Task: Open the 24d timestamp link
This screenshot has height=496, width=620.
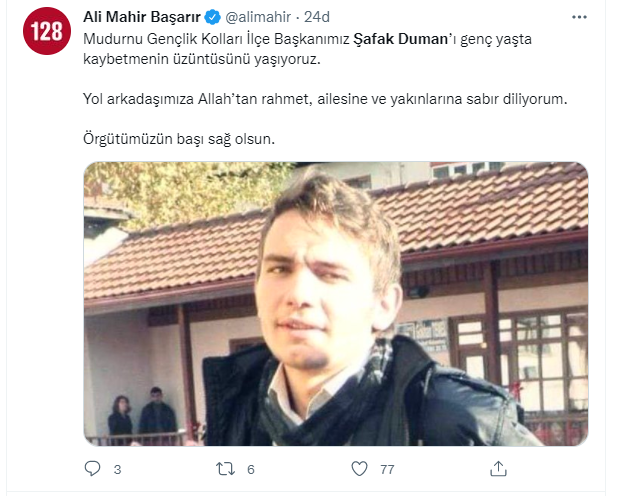Action: click(317, 17)
